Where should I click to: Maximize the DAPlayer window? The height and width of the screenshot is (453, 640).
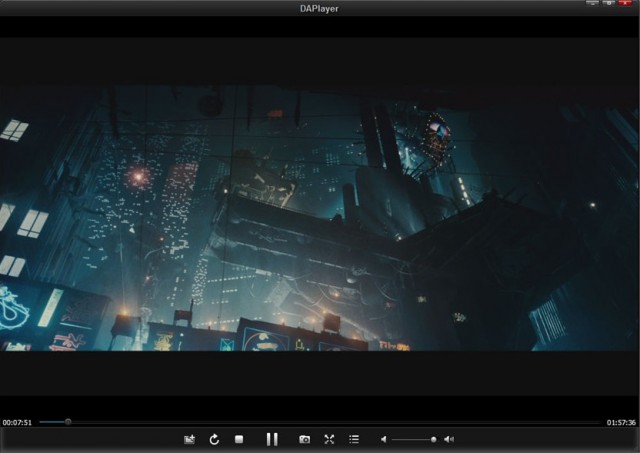point(609,3)
